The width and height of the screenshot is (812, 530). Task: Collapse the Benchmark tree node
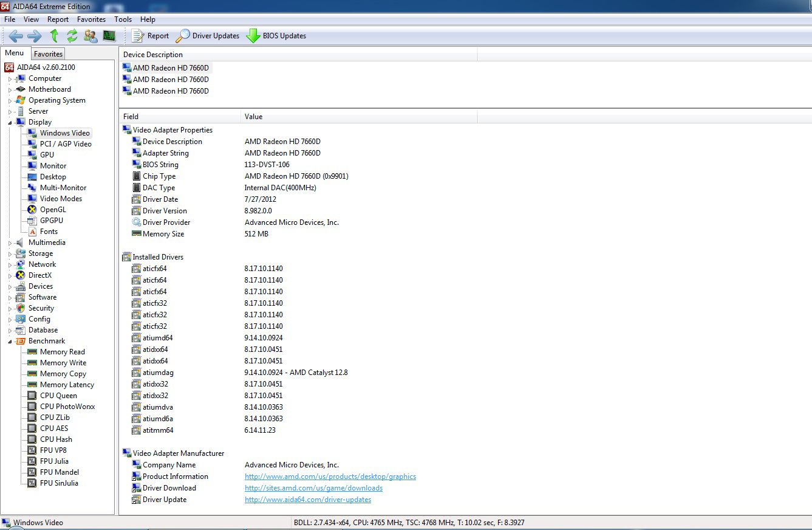tap(10, 341)
